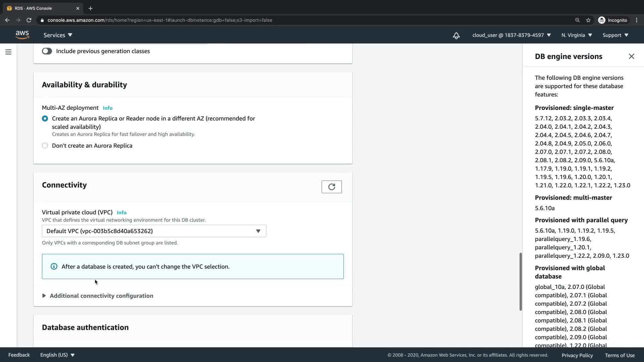This screenshot has width=644, height=362.
Task: Click Info link next to Multi-AZ deployment
Action: pyautogui.click(x=108, y=108)
